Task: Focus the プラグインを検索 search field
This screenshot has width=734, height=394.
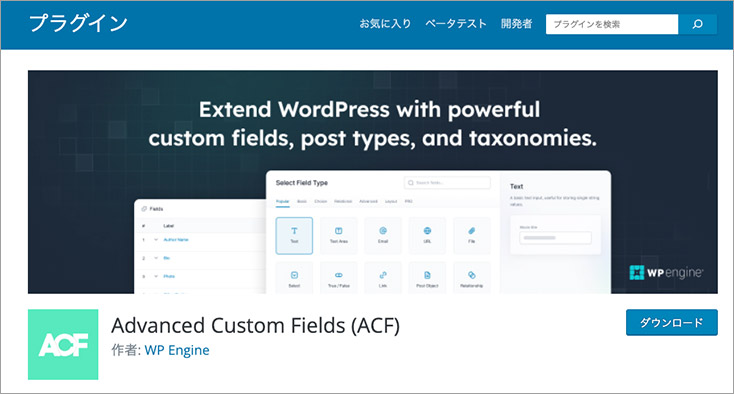Action: tap(612, 24)
